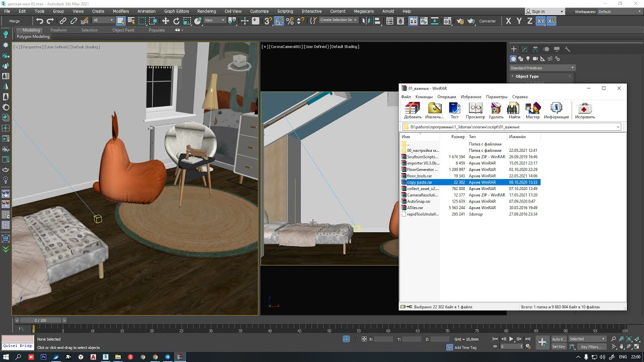Activate the Select and Rotate tool
Image resolution: width=644 pixels, height=362 pixels.
coord(177,21)
